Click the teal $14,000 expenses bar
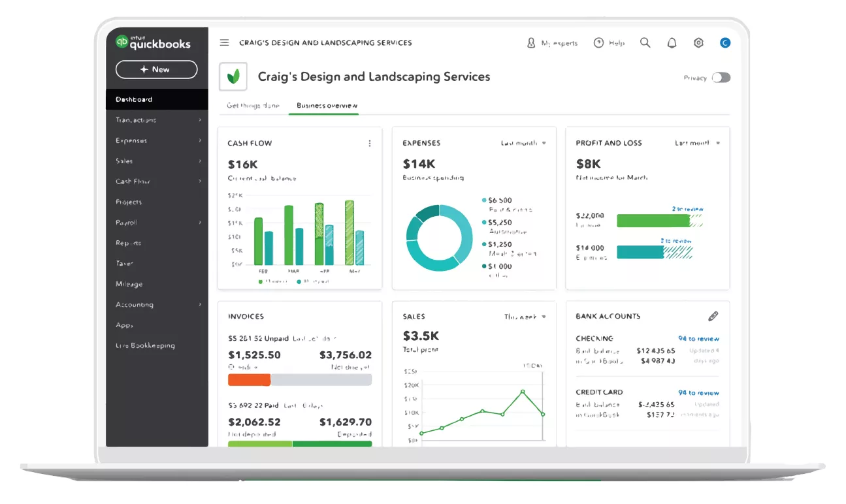Screen dimensions: 846x504 [640, 252]
